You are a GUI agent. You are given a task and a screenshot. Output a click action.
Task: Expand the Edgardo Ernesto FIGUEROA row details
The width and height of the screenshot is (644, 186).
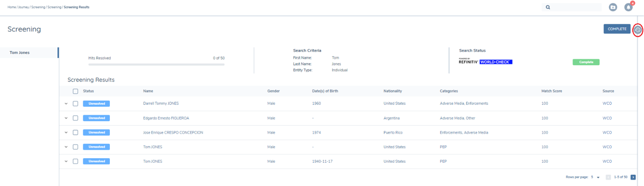(x=66, y=118)
